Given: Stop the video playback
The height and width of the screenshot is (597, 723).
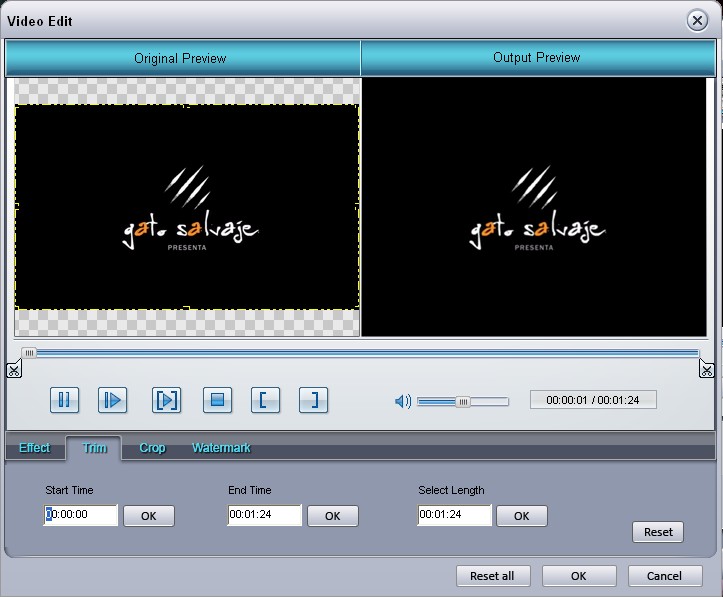Looking at the screenshot, I should (x=217, y=400).
